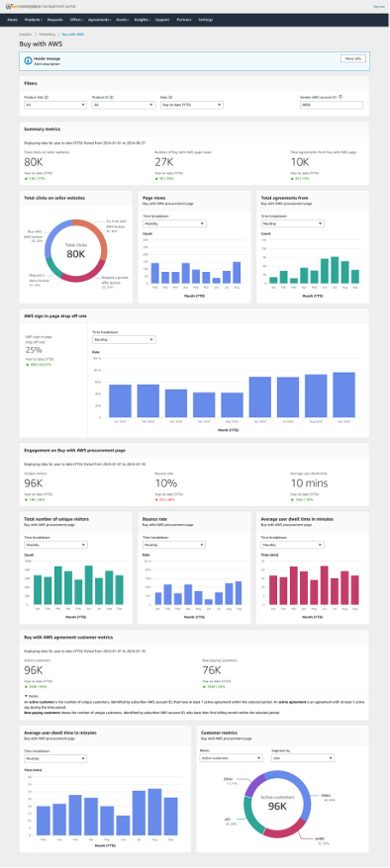Open Time breakdown dropdown above the red dwell time chart
390x868 pixels.
pos(292,545)
